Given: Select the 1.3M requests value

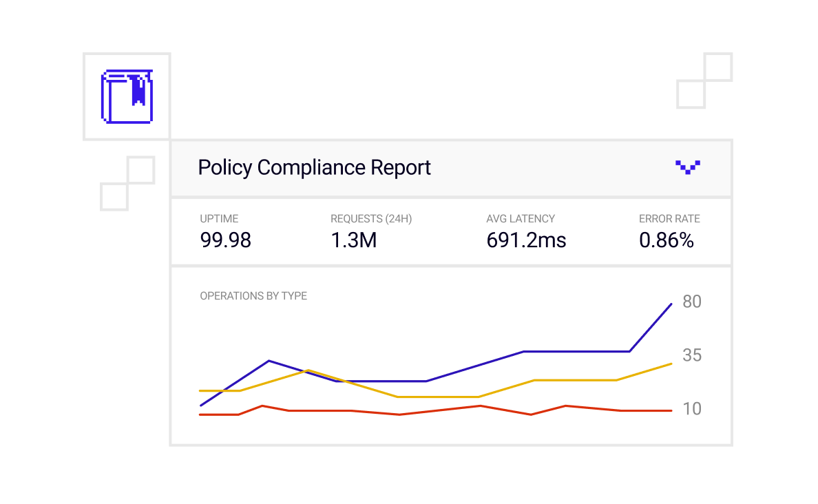Looking at the screenshot, I should 354,240.
